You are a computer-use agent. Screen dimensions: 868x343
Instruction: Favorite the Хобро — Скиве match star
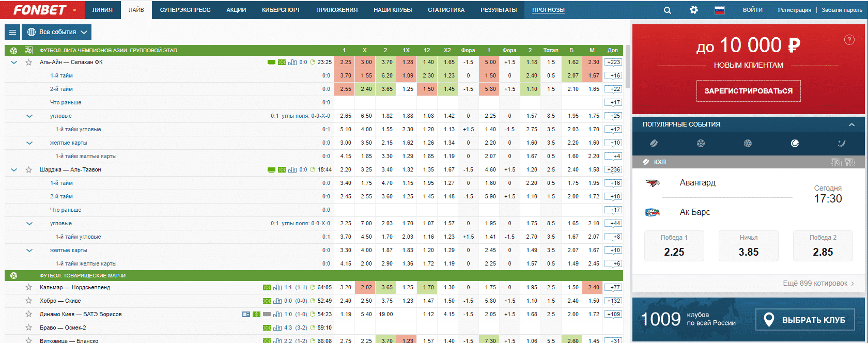coord(29,301)
